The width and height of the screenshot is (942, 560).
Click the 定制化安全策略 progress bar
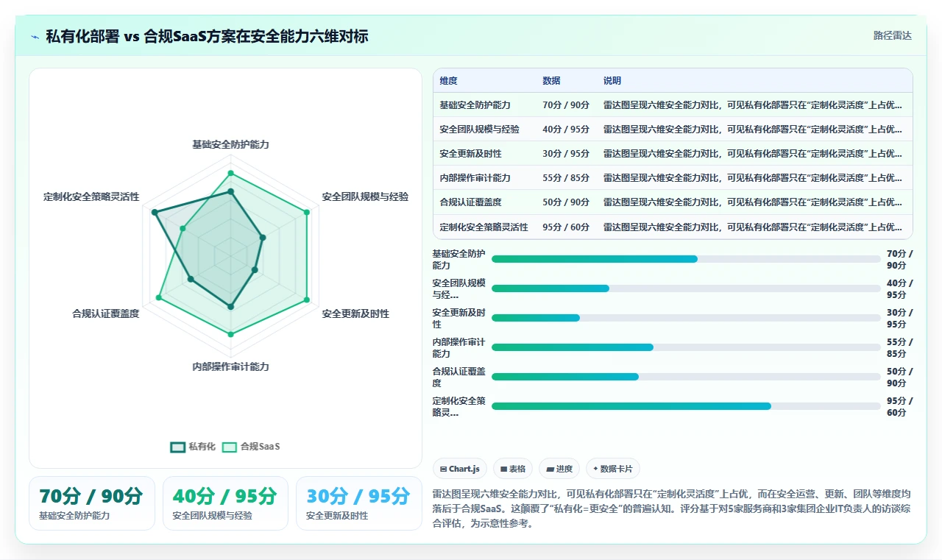point(686,406)
